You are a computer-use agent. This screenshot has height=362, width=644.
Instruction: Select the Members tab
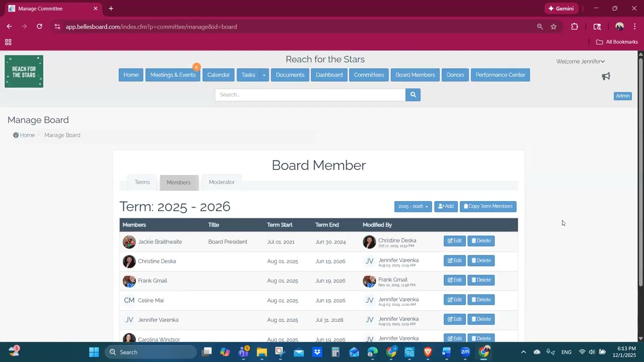pos(179,183)
